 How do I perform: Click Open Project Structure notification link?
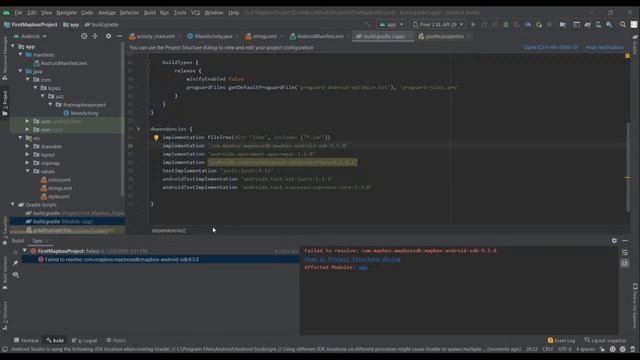551,47
